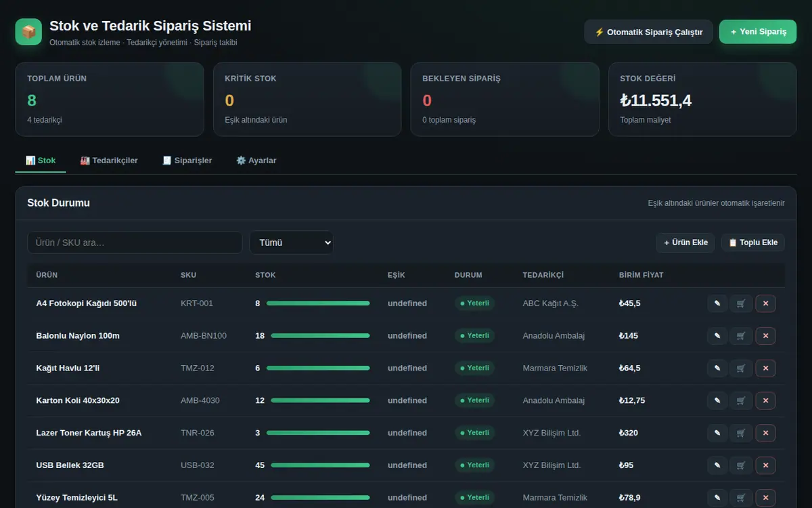Click the unit price ₺12,75

click(x=632, y=401)
